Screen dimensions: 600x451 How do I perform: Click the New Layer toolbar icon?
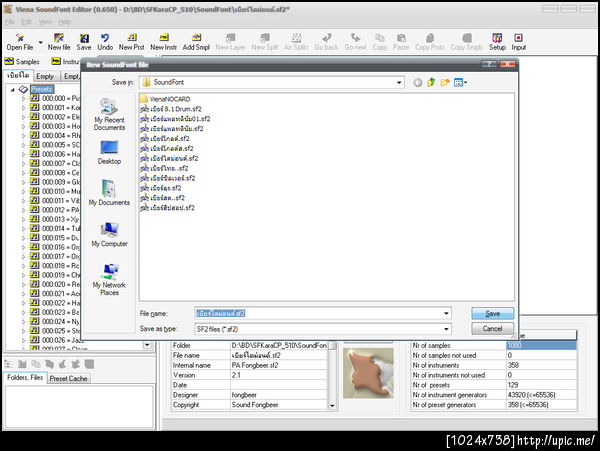point(230,42)
